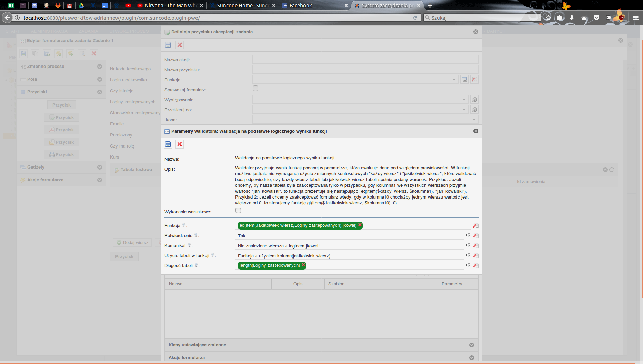This screenshot has width=643, height=364.
Task: Open the Gmail pinned tab
Action: (70, 6)
